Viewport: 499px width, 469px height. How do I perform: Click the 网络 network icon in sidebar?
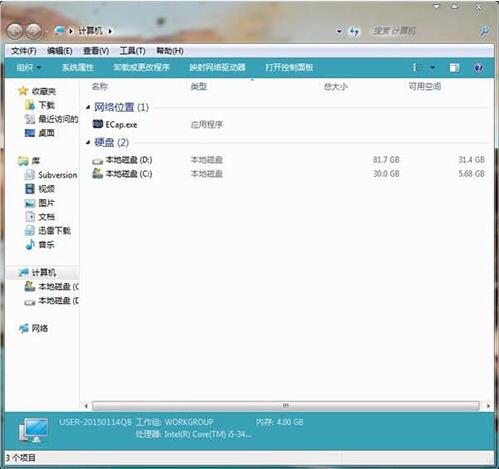point(23,328)
